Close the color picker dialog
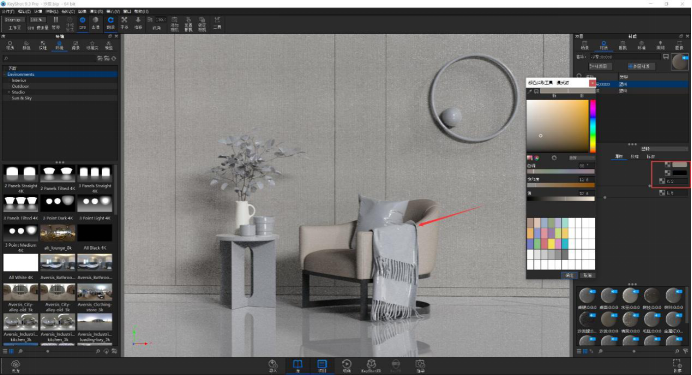Viewport: 692px width, 375px height. (x=592, y=83)
